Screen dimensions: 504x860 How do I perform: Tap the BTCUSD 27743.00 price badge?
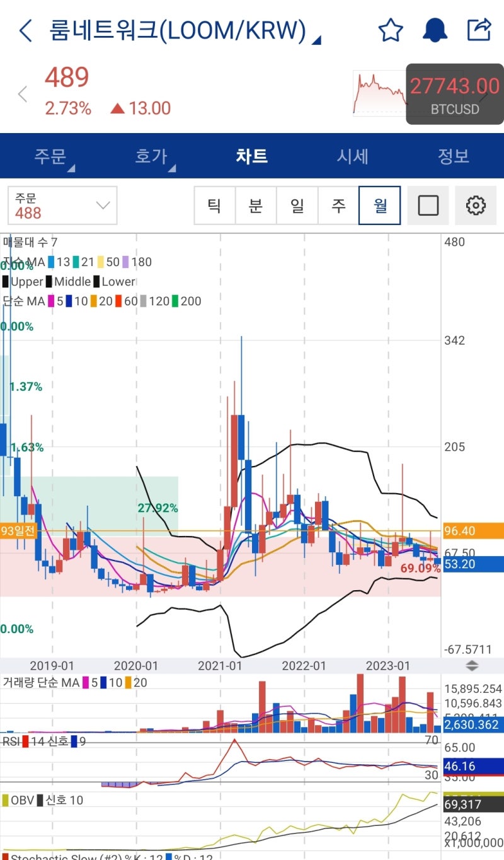click(455, 94)
